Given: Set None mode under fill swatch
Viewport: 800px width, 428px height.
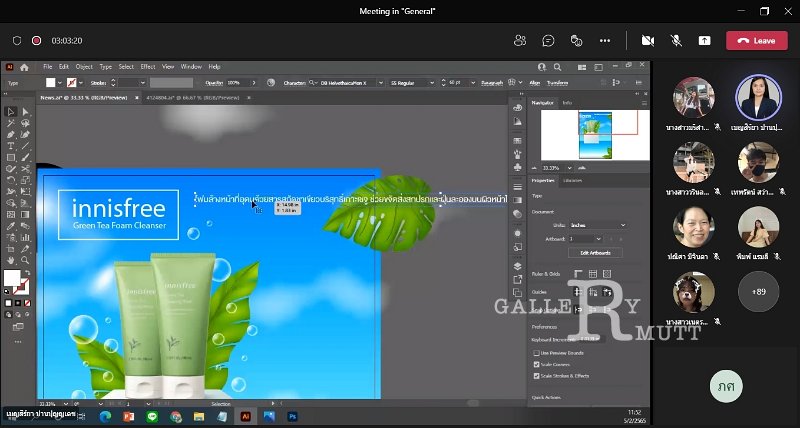Looking at the screenshot, I should tap(28, 303).
